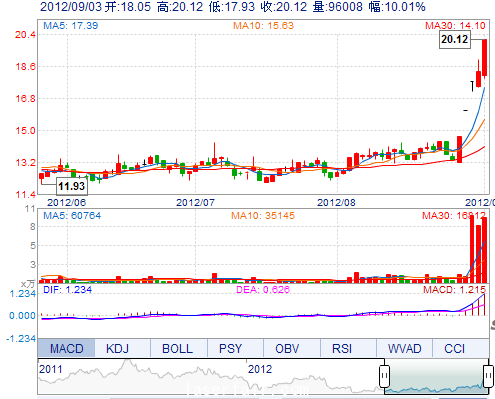
Task: Click the MA5: 17.39 legend label
Action: pos(71,26)
